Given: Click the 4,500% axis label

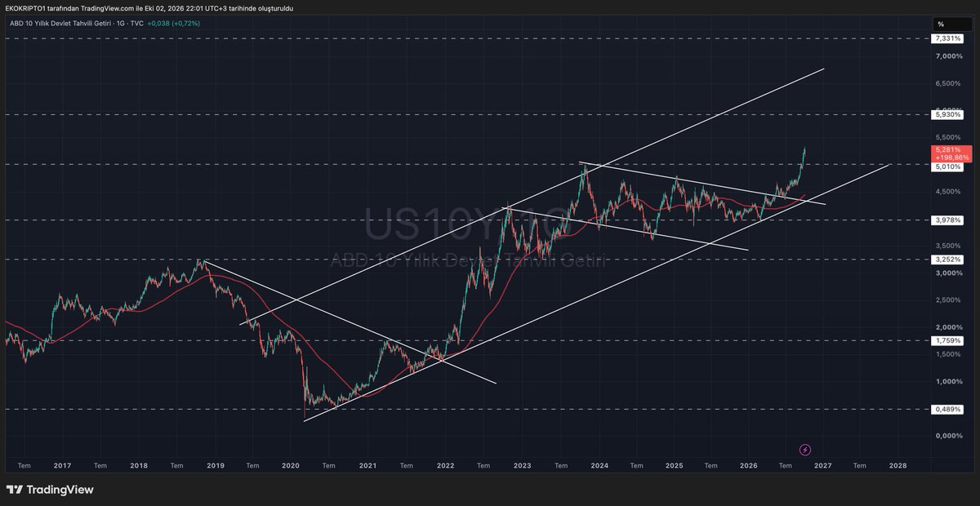Looking at the screenshot, I should (x=949, y=192).
